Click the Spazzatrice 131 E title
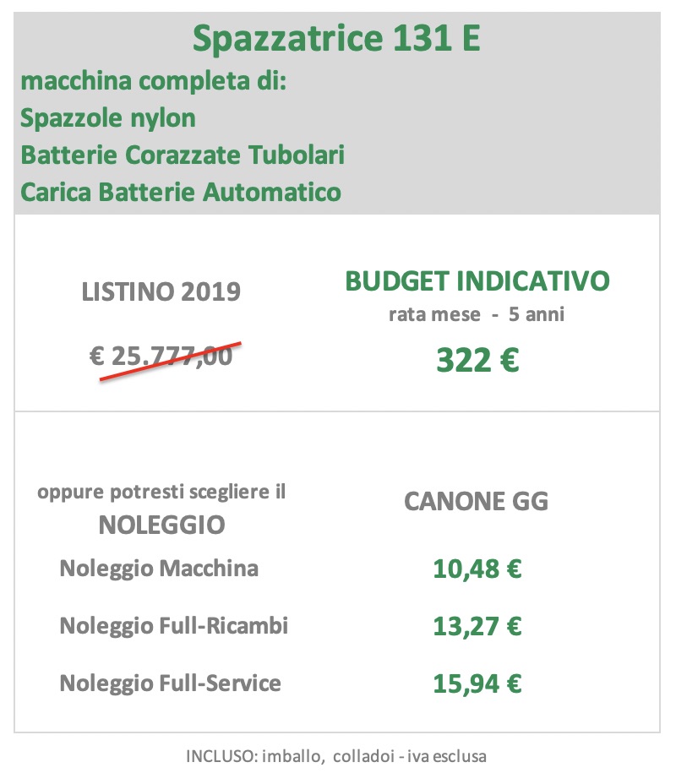The height and width of the screenshot is (784, 676). [x=336, y=39]
